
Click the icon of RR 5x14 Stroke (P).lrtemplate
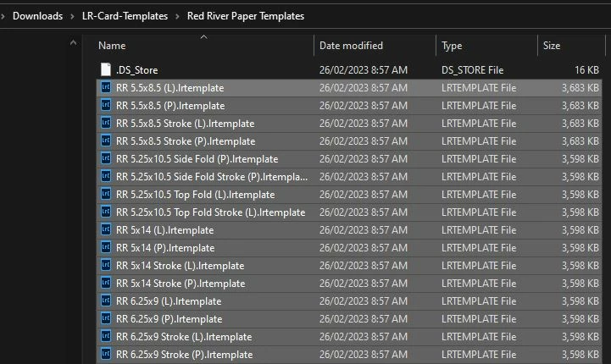click(x=106, y=283)
